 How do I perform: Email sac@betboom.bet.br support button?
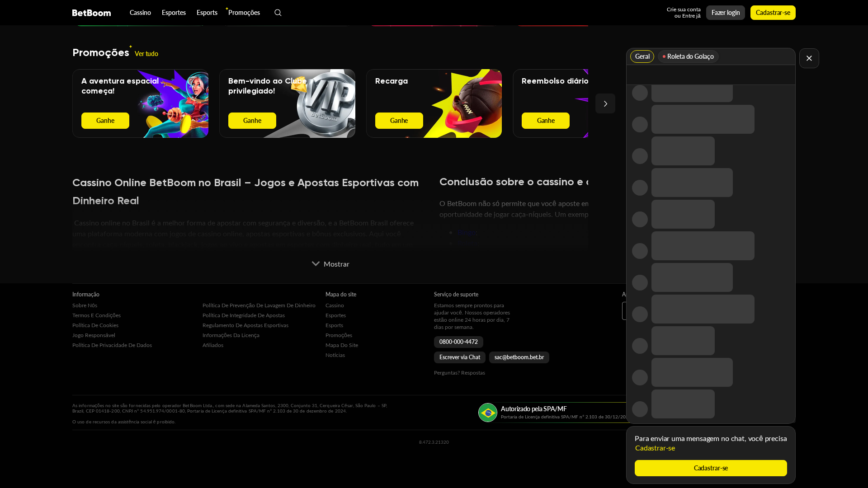pos(519,357)
